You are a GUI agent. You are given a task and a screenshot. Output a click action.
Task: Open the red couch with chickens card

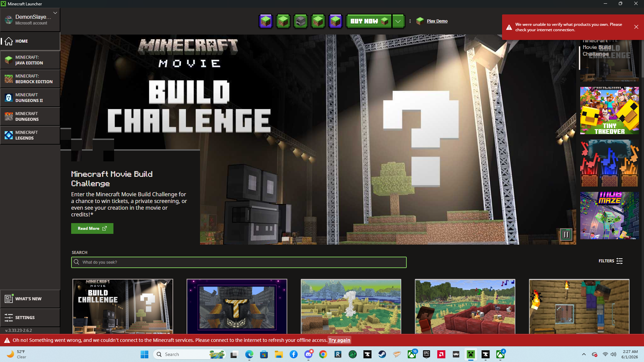[x=465, y=306]
